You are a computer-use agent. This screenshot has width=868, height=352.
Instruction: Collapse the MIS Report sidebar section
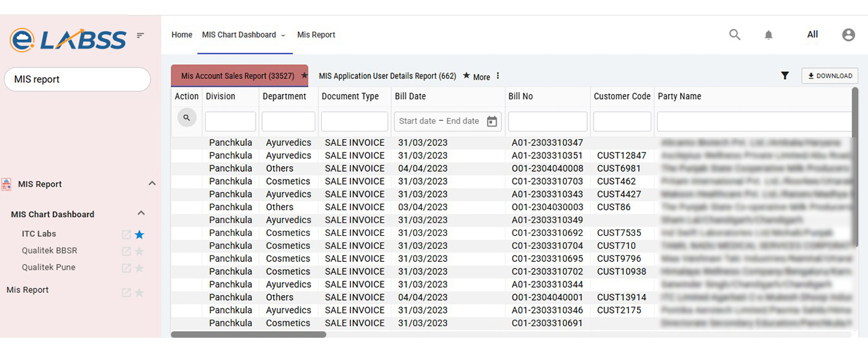(x=152, y=184)
